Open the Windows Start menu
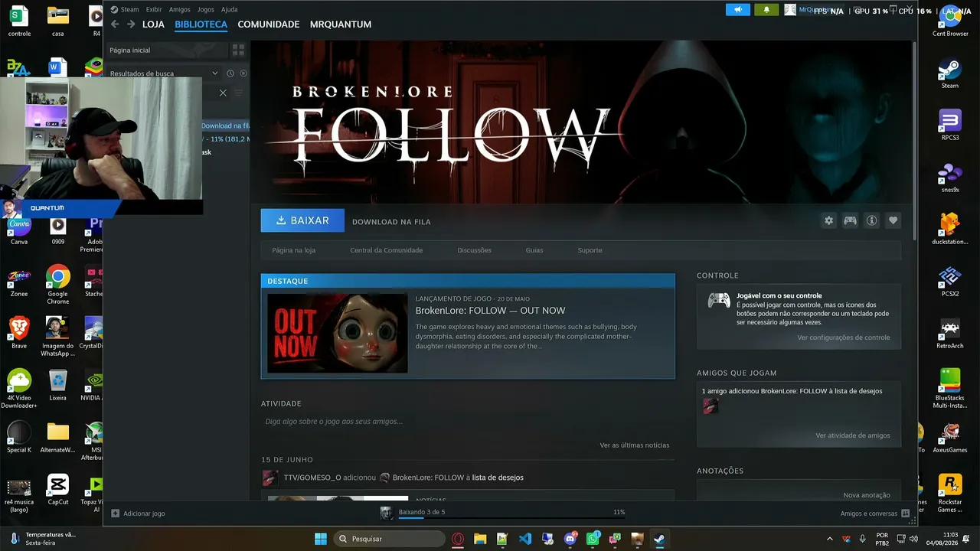Image resolution: width=980 pixels, height=551 pixels. point(321,539)
